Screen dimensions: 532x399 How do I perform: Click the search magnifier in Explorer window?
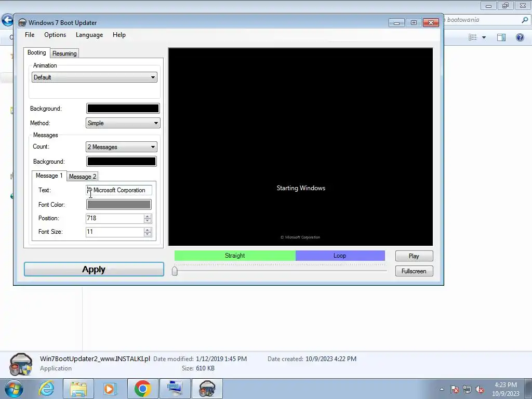click(525, 20)
